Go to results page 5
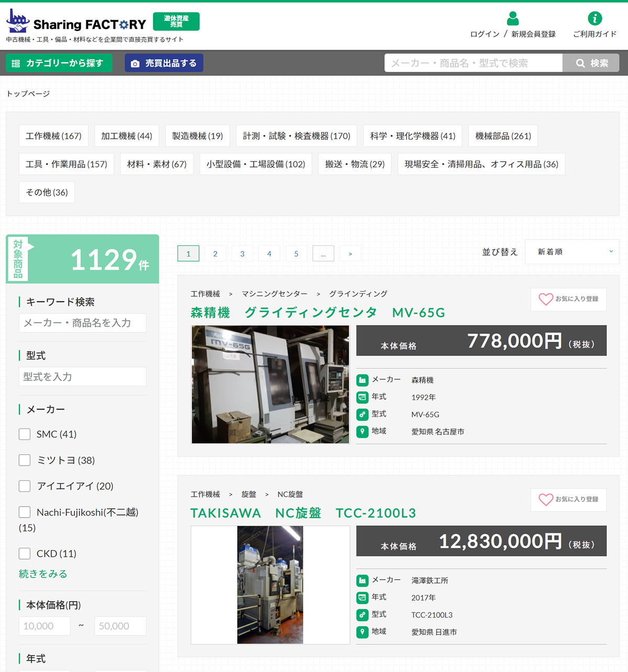The height and width of the screenshot is (672, 628). tap(296, 254)
